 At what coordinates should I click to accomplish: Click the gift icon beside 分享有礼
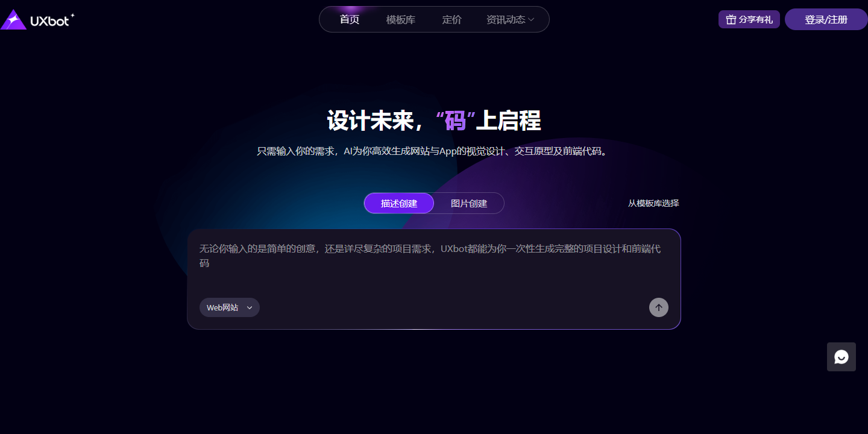(x=731, y=19)
